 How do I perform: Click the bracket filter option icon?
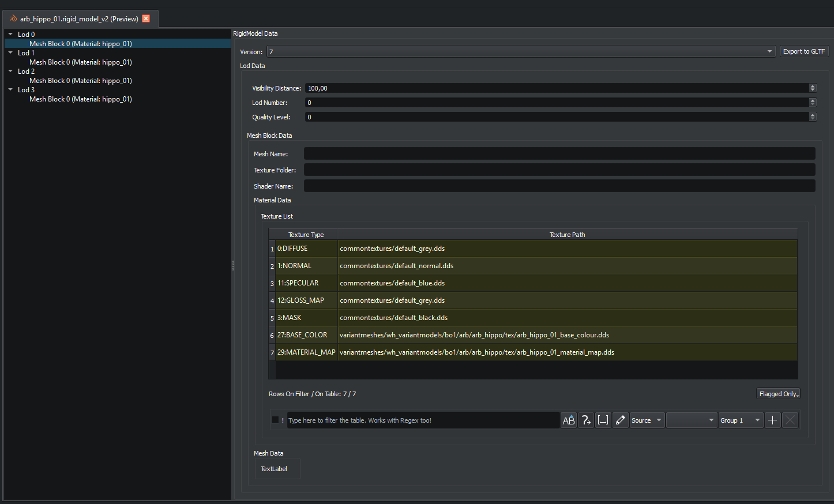(603, 420)
